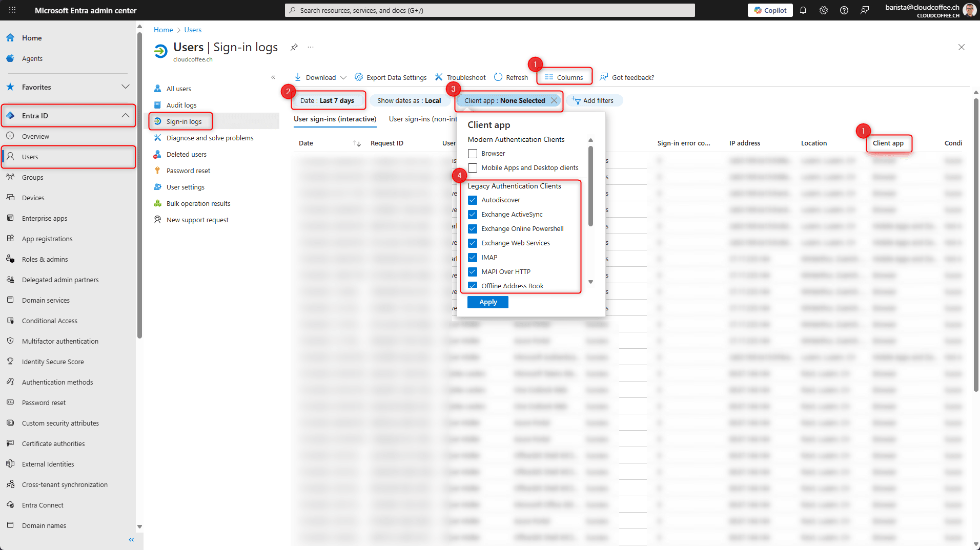Open the notifications bell

pyautogui.click(x=803, y=10)
